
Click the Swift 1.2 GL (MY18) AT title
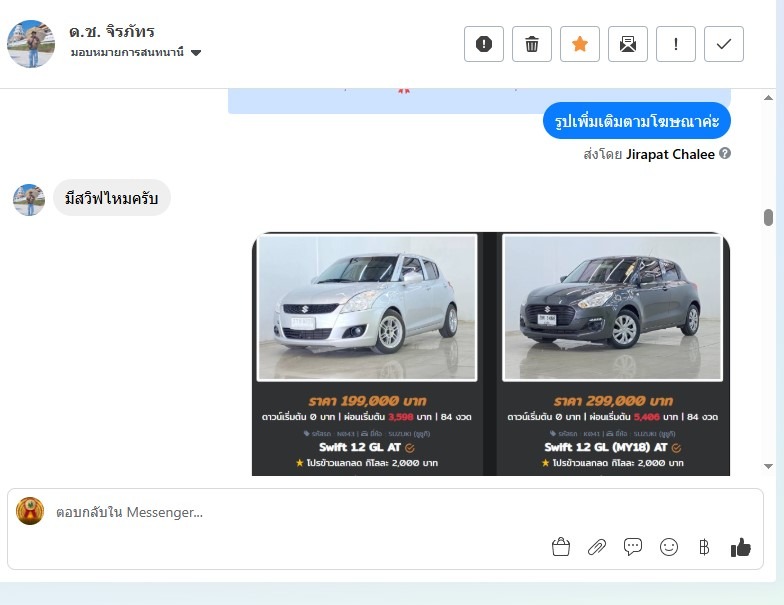pyautogui.click(x=606, y=447)
